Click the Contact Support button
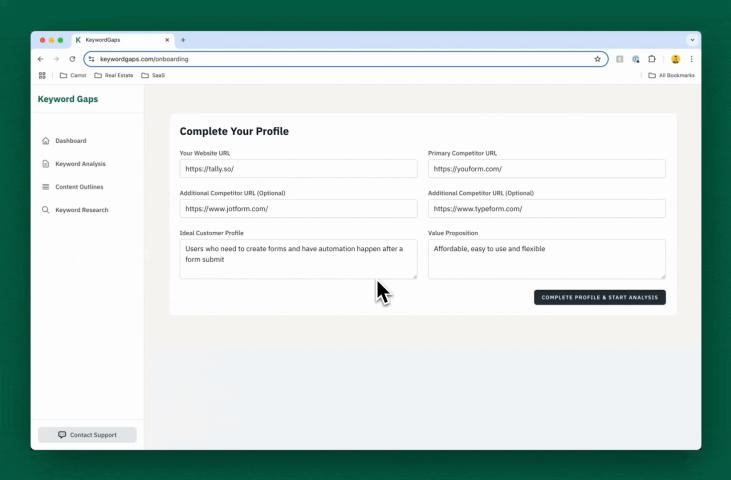The height and width of the screenshot is (480, 731). point(87,435)
